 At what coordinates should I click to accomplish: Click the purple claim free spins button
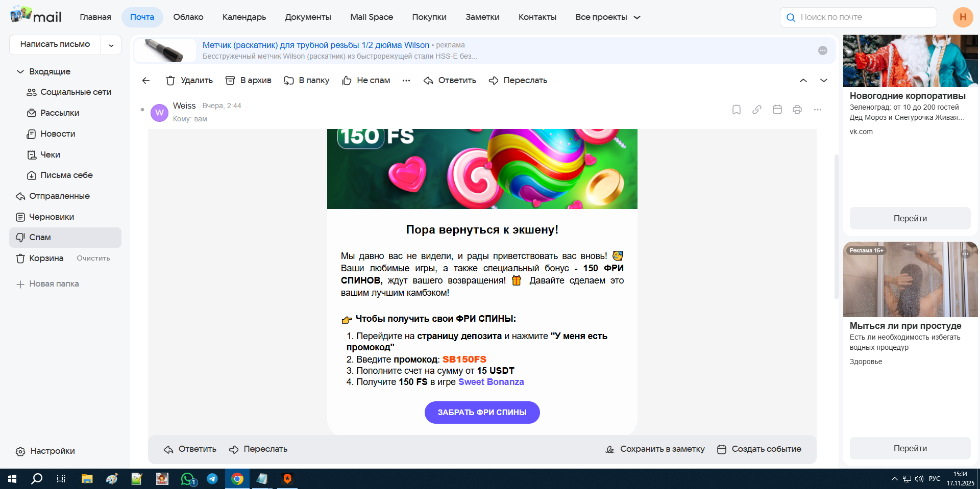click(482, 413)
